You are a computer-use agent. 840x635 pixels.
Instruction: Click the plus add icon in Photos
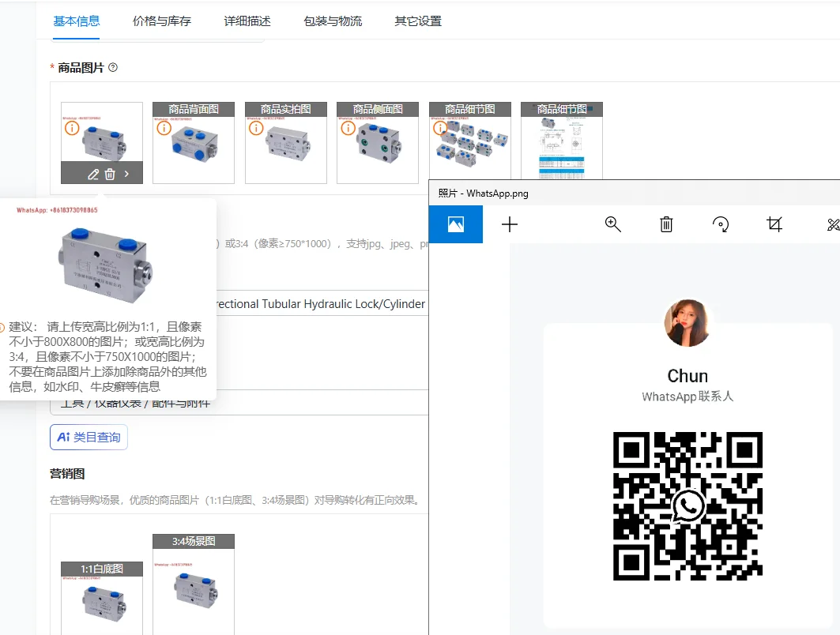coord(510,224)
